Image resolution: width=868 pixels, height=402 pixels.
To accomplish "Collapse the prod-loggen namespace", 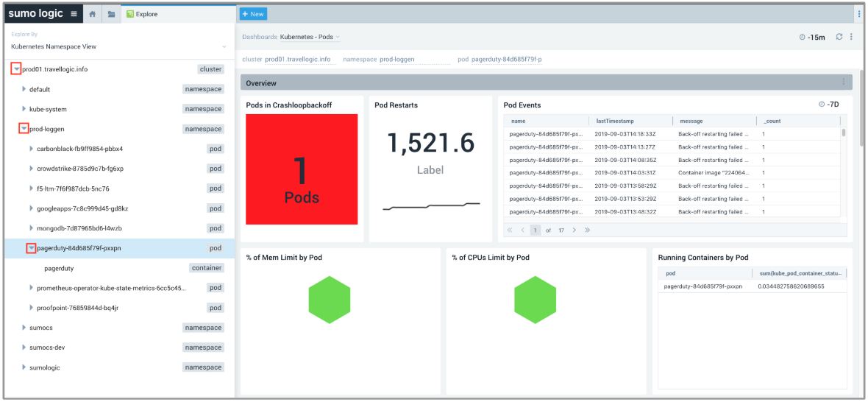I will 24,129.
